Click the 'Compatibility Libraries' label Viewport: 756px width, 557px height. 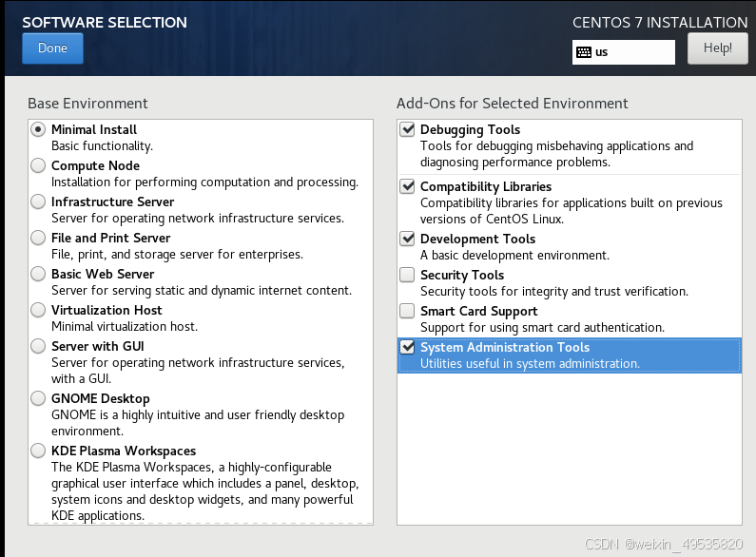tap(486, 186)
